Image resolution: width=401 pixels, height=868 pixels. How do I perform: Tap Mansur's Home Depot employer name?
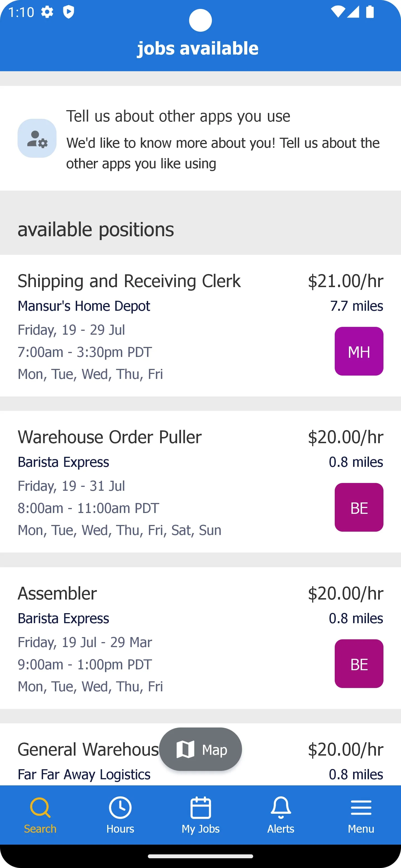pyautogui.click(x=84, y=306)
